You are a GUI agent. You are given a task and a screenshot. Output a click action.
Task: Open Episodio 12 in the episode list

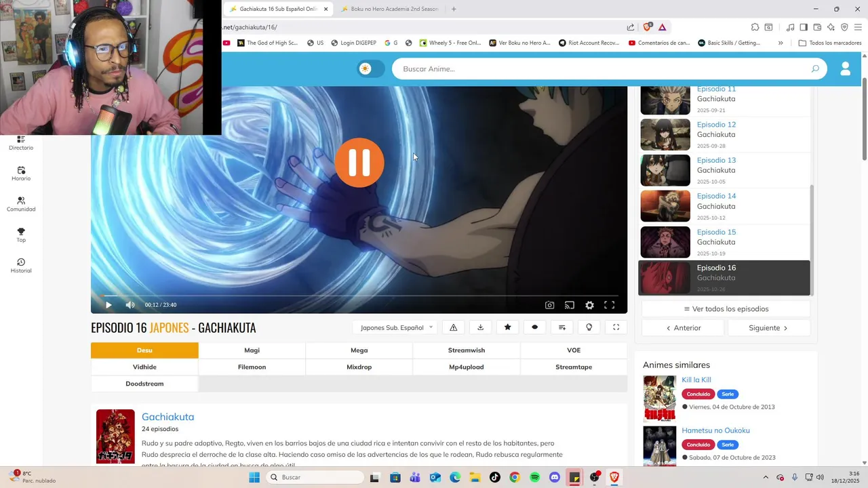(724, 135)
